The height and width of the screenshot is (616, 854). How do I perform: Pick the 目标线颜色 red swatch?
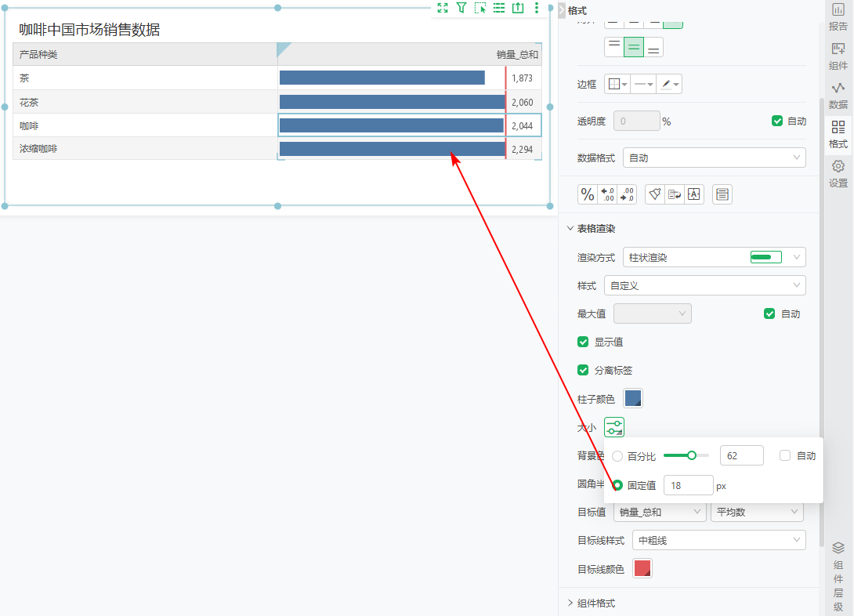642,569
